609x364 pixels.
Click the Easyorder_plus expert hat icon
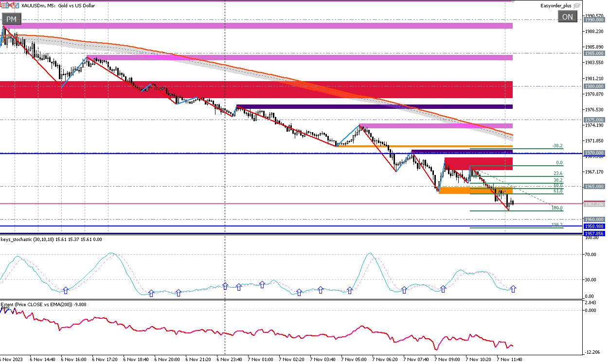577,5
